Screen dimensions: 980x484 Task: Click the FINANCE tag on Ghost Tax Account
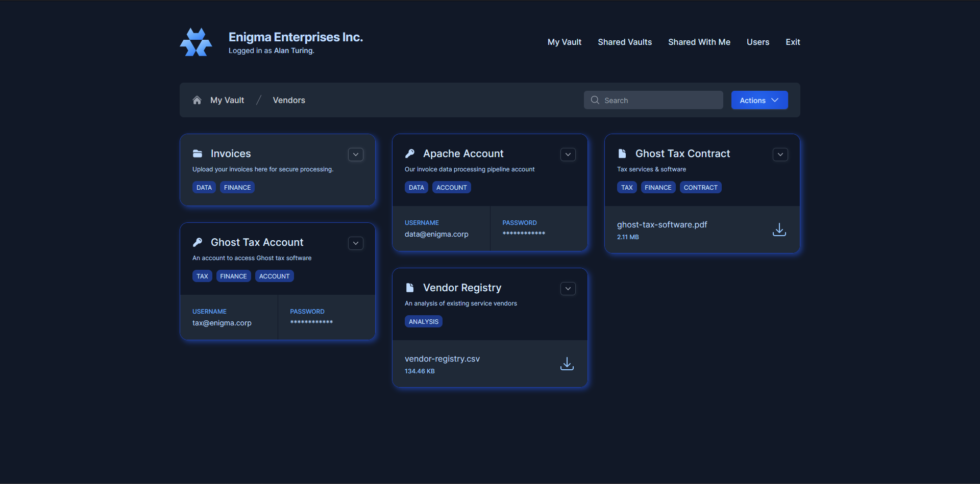click(x=234, y=276)
